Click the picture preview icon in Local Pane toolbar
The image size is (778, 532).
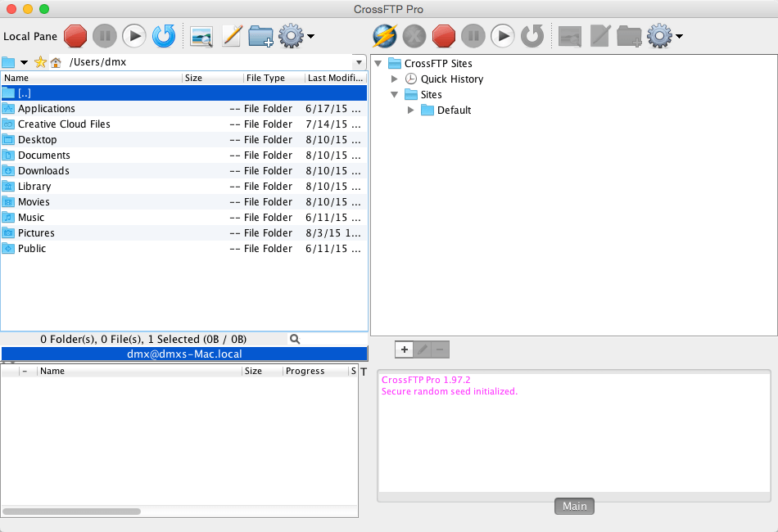[201, 36]
